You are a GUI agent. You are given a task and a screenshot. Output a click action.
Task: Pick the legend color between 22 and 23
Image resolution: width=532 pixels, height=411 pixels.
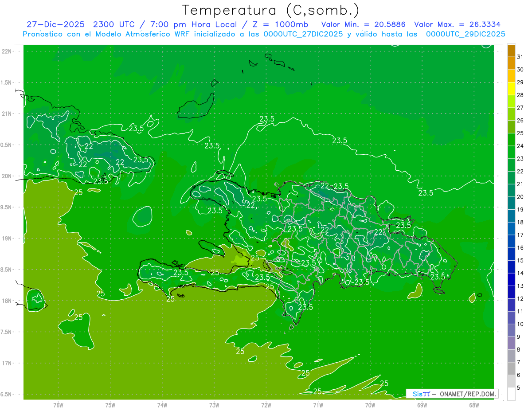[511, 165]
